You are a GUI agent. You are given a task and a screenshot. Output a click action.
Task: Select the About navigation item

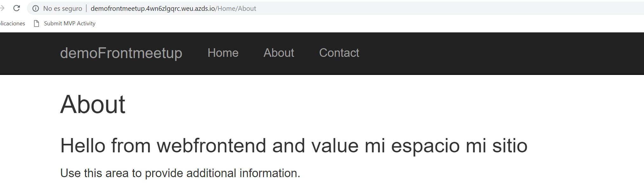[279, 53]
